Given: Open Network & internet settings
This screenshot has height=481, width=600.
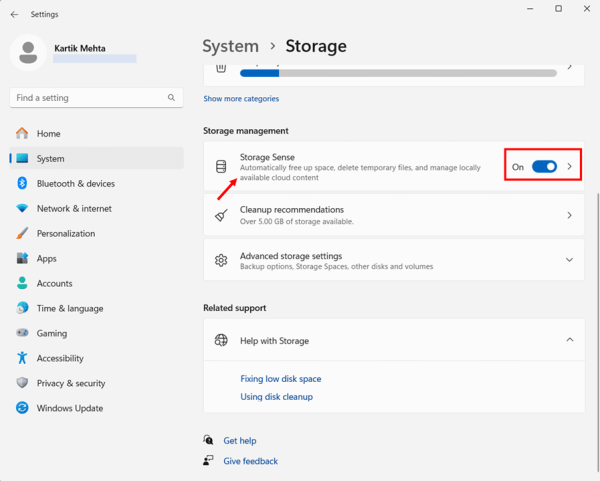Looking at the screenshot, I should (x=96, y=209).
